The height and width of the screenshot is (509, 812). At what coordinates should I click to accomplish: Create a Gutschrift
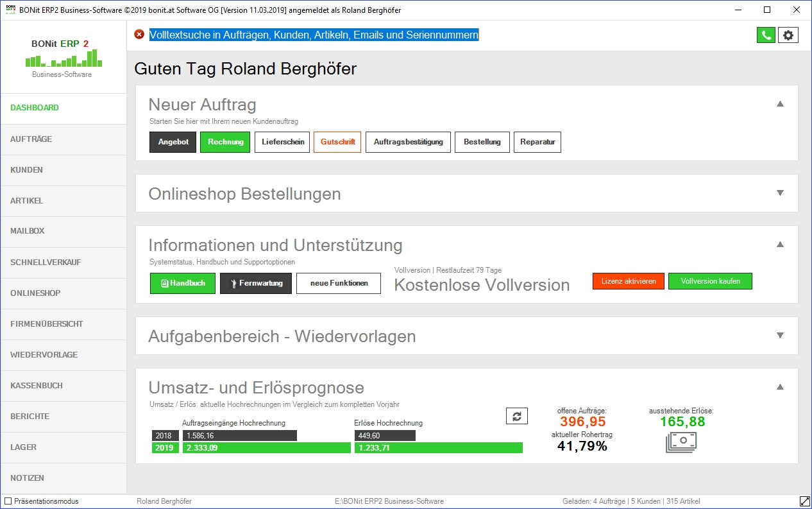pyautogui.click(x=337, y=142)
